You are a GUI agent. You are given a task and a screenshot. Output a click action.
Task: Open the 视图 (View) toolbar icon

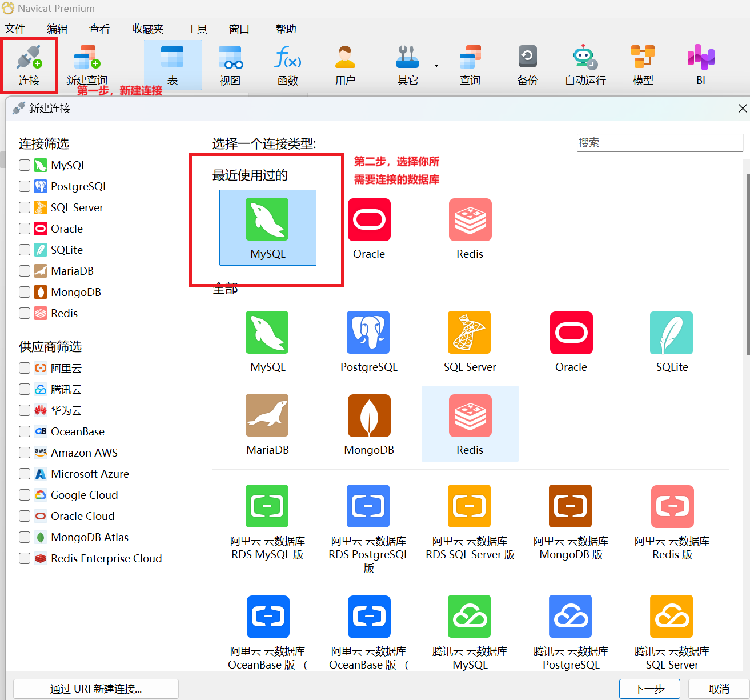(230, 65)
